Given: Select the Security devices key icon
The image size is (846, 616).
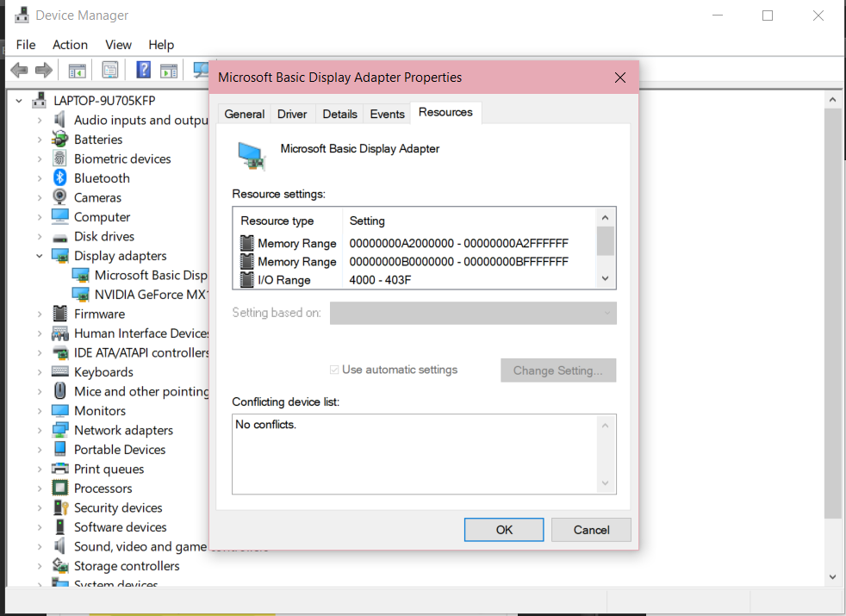Looking at the screenshot, I should click(x=60, y=507).
